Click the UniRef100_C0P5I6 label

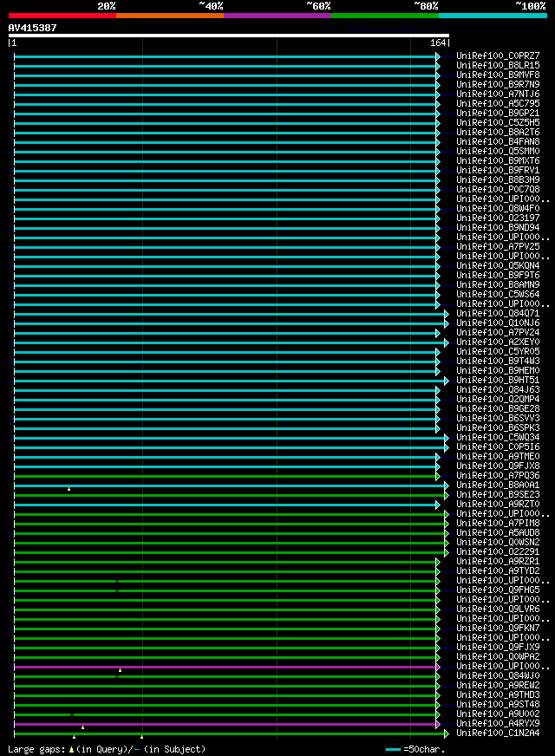[x=498, y=447]
